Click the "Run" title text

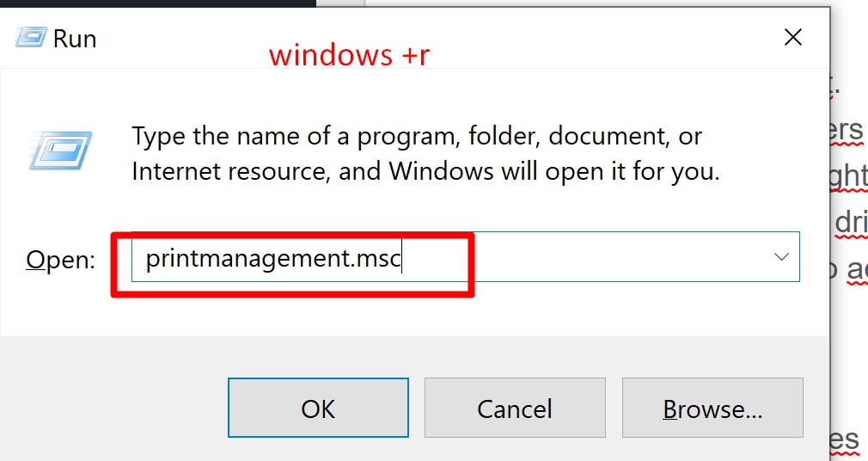click(x=75, y=39)
